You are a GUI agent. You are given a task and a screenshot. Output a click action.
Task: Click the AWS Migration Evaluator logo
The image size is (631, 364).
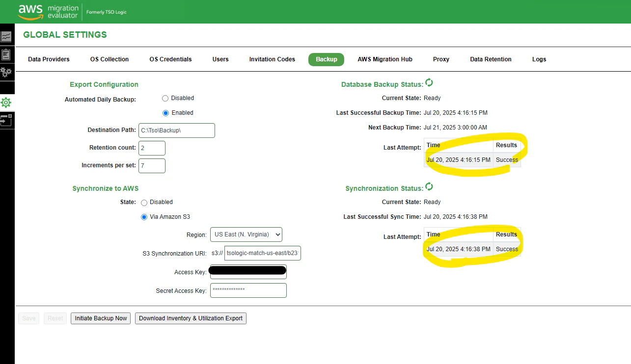click(48, 12)
